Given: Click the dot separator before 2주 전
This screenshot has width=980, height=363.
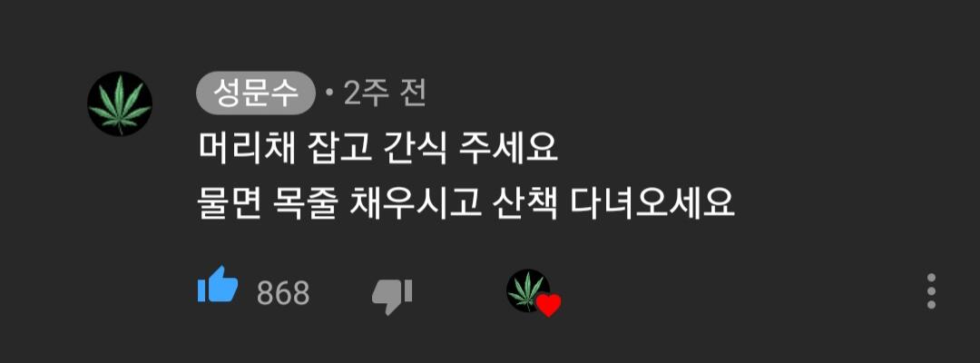Looking at the screenshot, I should point(329,95).
